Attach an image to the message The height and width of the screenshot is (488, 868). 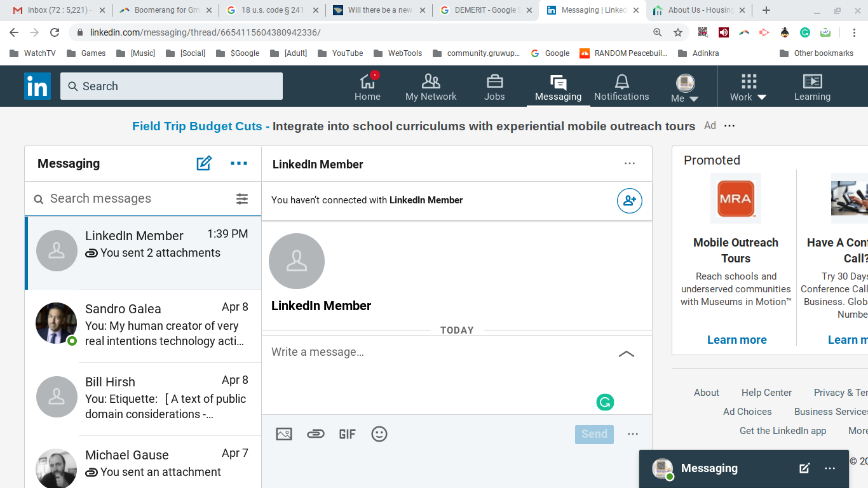point(284,434)
